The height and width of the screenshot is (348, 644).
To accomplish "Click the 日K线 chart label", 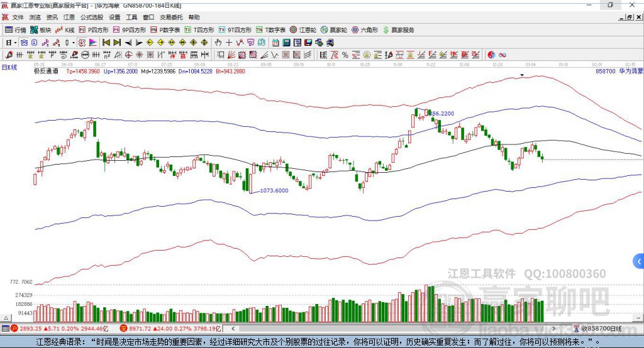I will click(x=9, y=67).
